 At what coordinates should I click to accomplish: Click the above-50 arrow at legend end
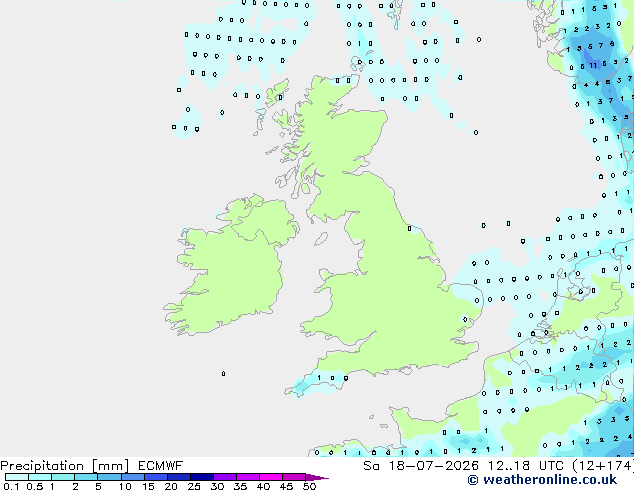[x=317, y=477]
